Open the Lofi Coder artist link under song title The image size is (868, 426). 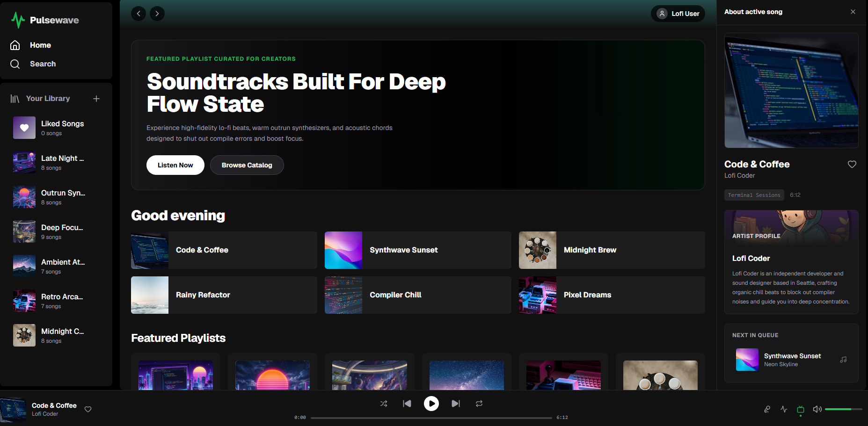point(740,175)
